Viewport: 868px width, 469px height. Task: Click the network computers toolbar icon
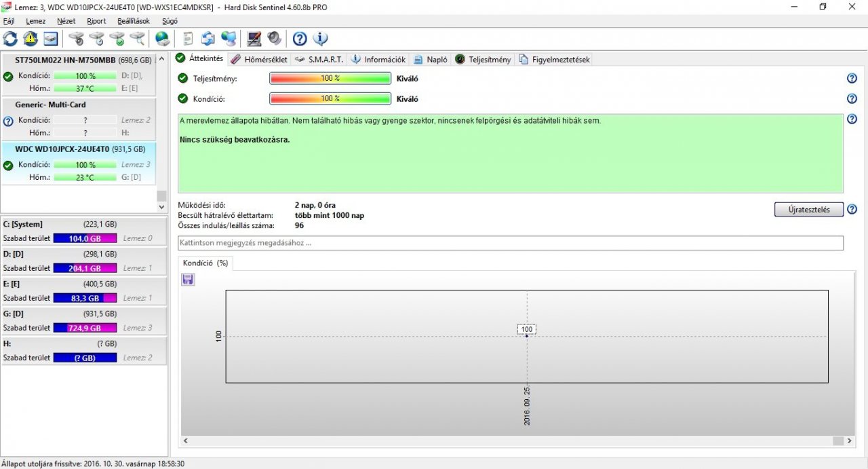[x=229, y=39]
